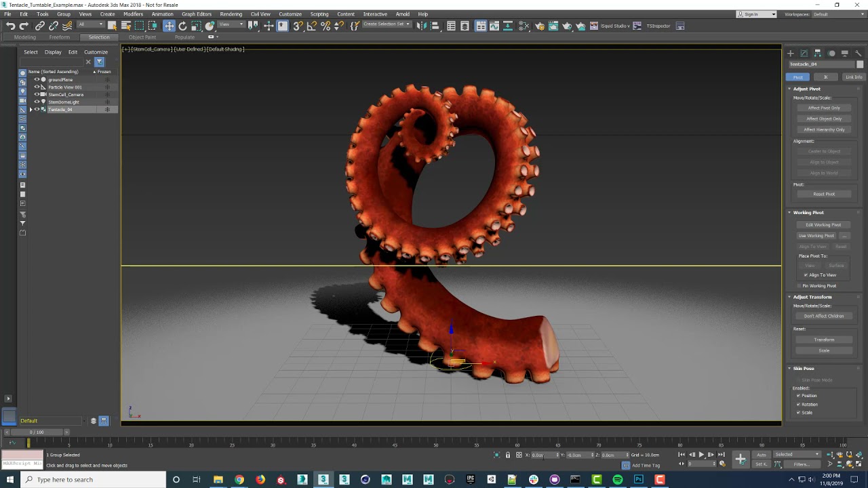Image resolution: width=868 pixels, height=488 pixels.
Task: Uncheck the Rotation skin pose checkbox
Action: coord(798,404)
